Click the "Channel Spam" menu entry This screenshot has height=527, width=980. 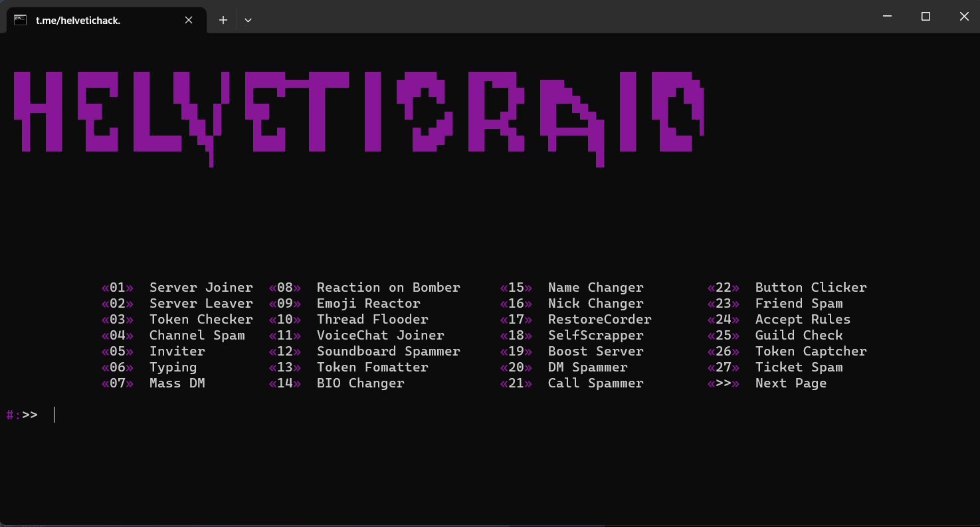(197, 336)
